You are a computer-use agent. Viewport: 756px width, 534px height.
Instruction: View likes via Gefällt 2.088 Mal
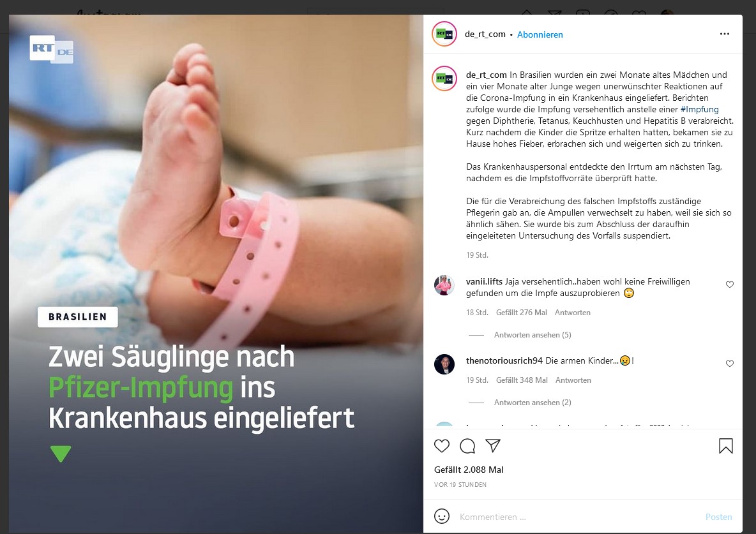pyautogui.click(x=469, y=470)
